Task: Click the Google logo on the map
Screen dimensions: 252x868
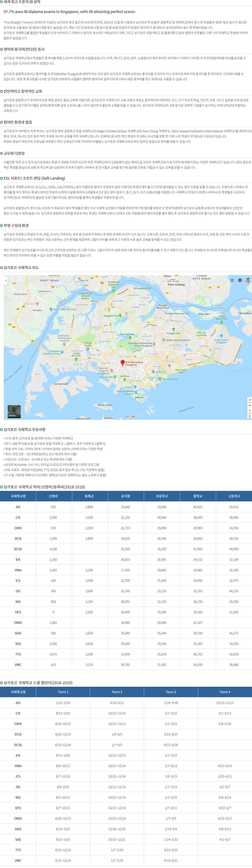Action: click(x=130, y=416)
